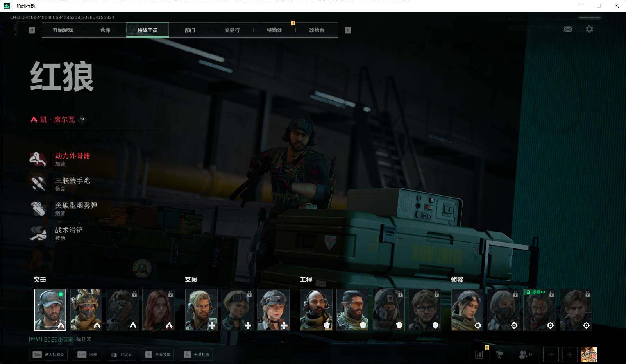This screenshot has height=364, width=626.
Task: Open the 交易行 tab
Action: coord(232,30)
